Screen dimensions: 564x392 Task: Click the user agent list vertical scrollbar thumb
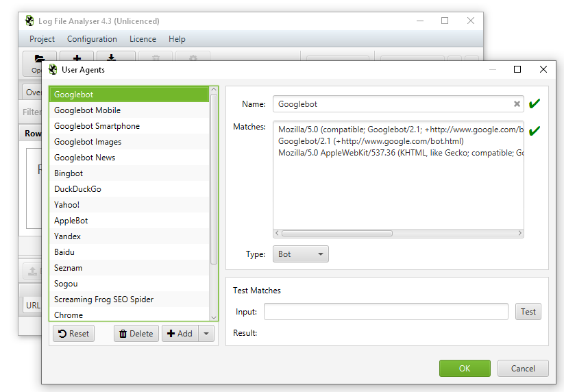[214, 179]
